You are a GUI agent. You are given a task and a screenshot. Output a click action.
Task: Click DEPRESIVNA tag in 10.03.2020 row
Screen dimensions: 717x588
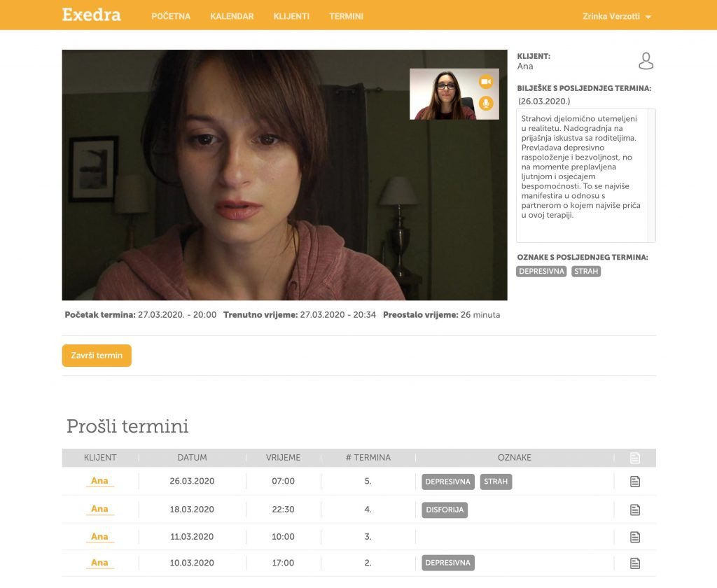point(447,563)
